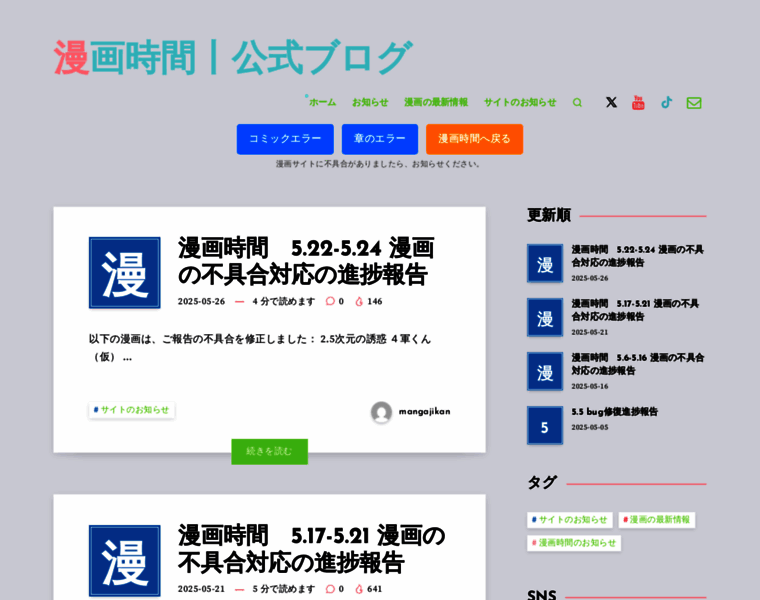Open サイトのお知らせ menu item

coord(520,102)
